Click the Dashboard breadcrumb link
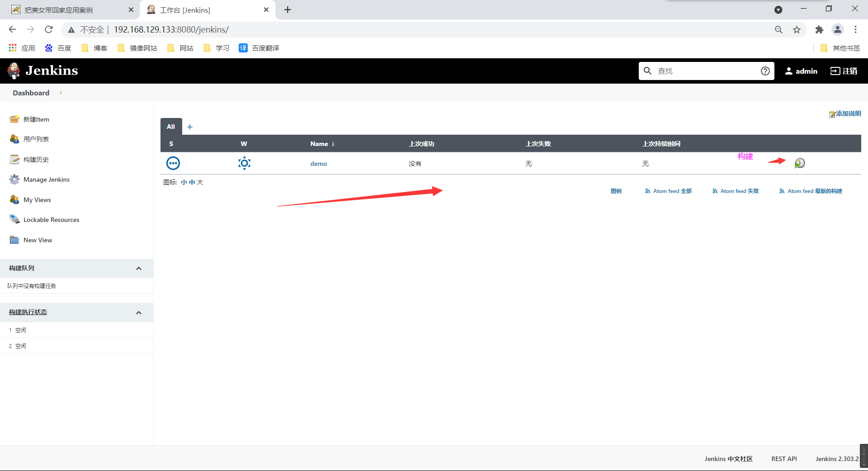Image resolution: width=868 pixels, height=471 pixels. [31, 93]
